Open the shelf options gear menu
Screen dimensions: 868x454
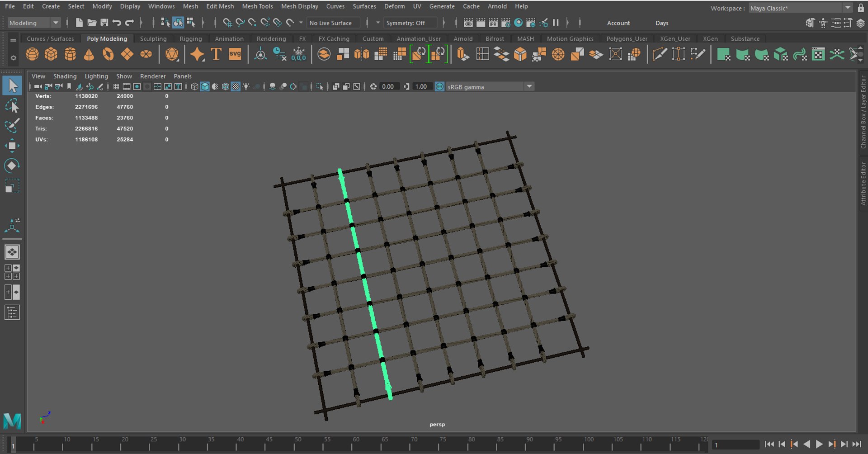tap(13, 58)
